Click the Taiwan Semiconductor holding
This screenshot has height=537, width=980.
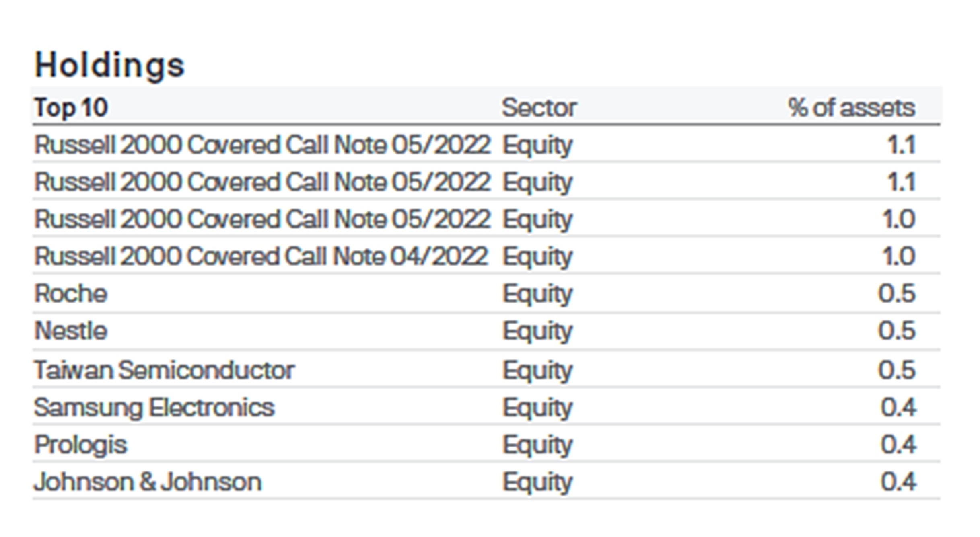[165, 370]
